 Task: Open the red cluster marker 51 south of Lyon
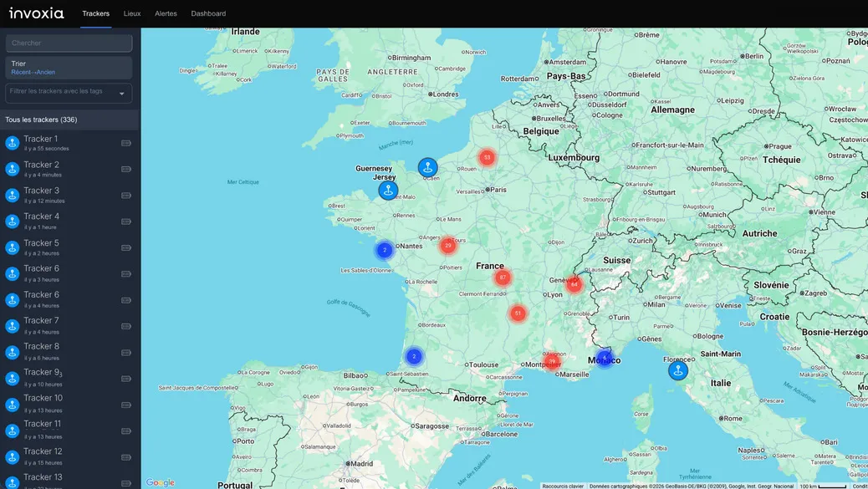pyautogui.click(x=518, y=313)
